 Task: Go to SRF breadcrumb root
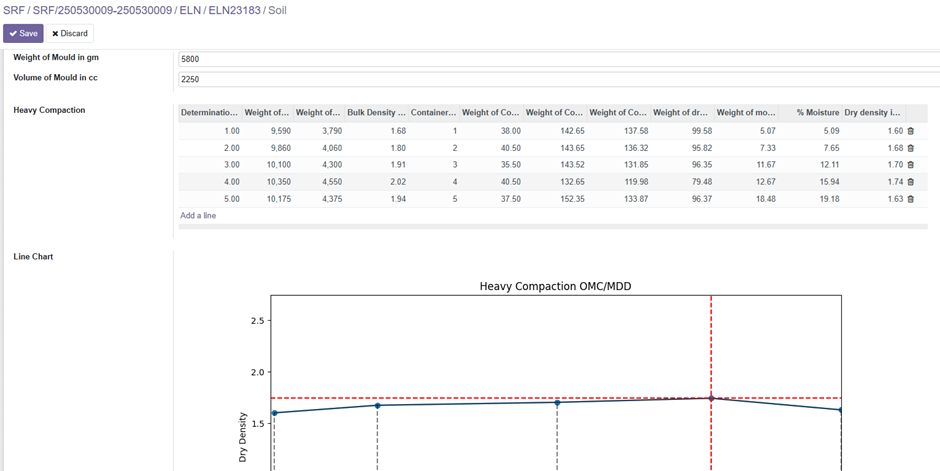click(14, 11)
